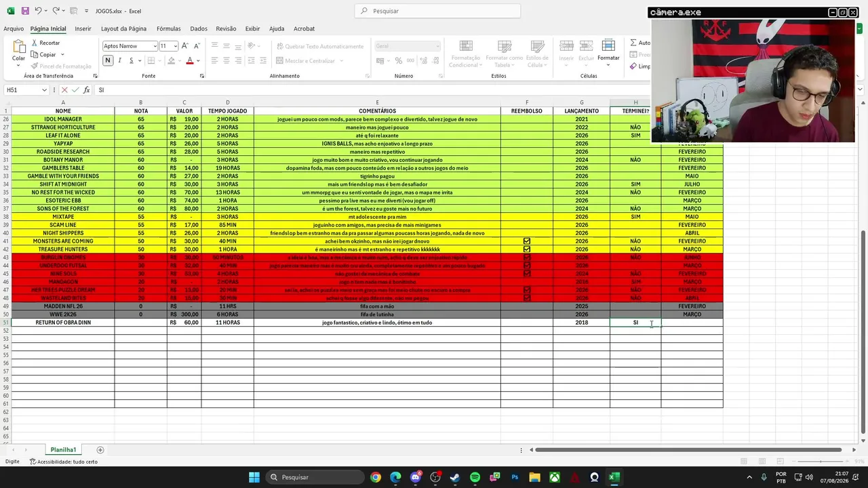868x488 pixels.
Task: Open Photoshop from the taskbar
Action: [x=515, y=477]
